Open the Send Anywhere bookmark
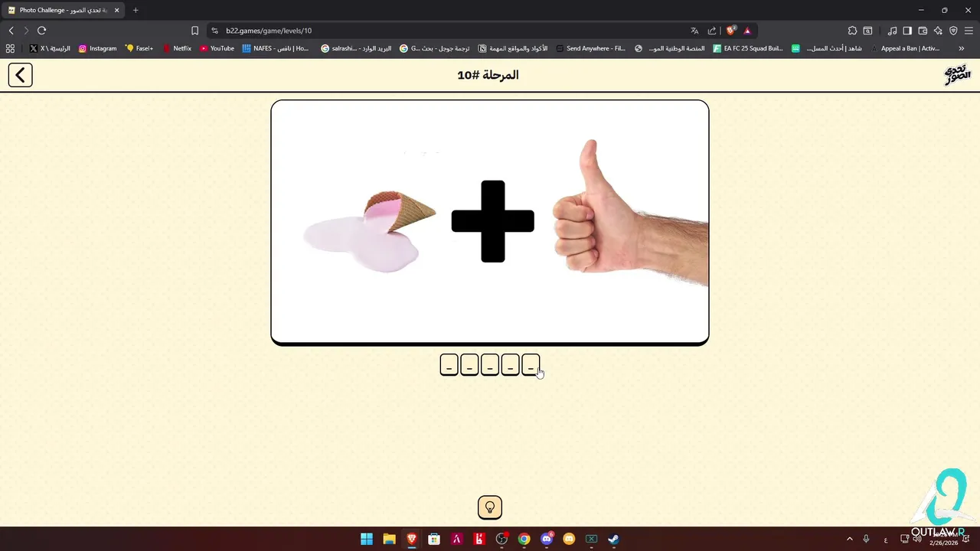This screenshot has width=980, height=551. (591, 48)
